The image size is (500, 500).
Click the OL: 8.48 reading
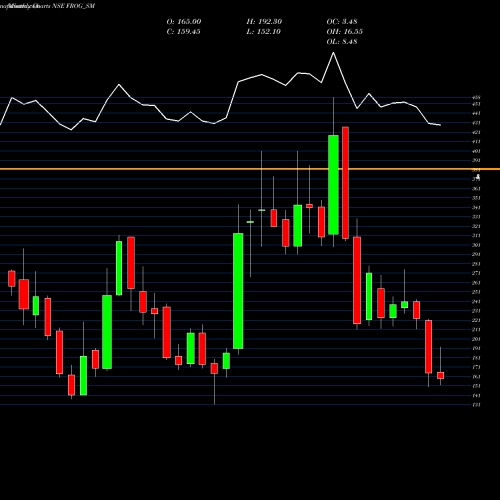(342, 42)
